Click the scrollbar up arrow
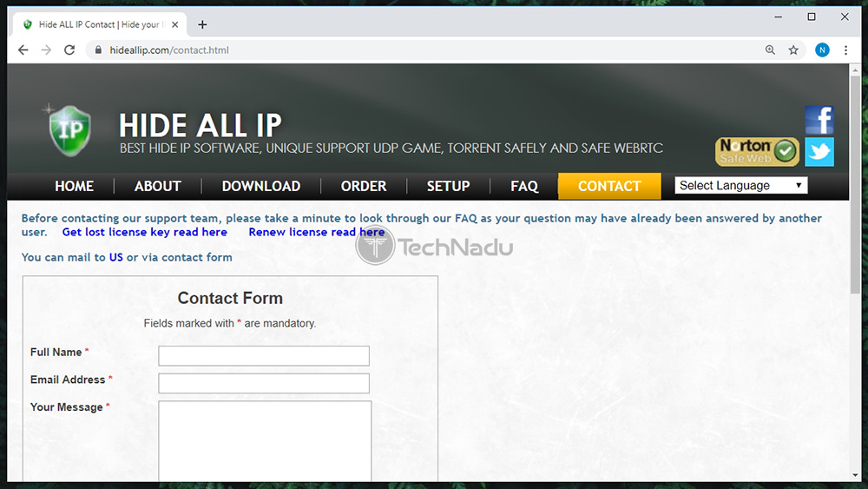This screenshot has width=868, height=489. (855, 69)
